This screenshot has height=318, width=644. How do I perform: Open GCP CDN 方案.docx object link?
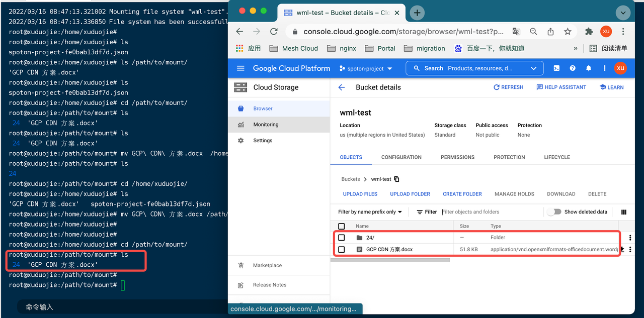click(389, 249)
